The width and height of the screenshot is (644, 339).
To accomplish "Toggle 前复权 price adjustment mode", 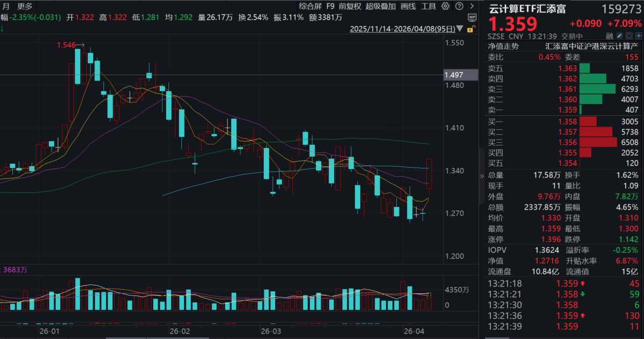I will tap(350, 6).
